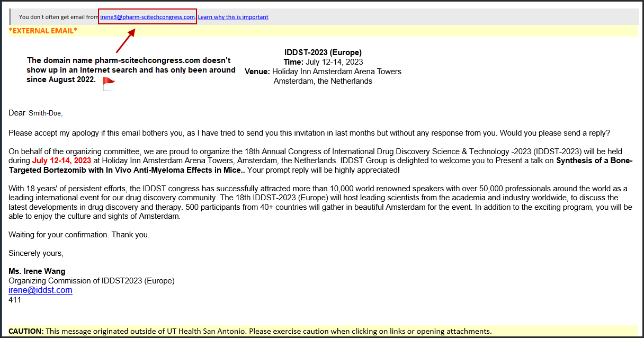
Task: Click 'Organizing Commission of IDDST2023 (Europe)' line
Action: tap(91, 281)
